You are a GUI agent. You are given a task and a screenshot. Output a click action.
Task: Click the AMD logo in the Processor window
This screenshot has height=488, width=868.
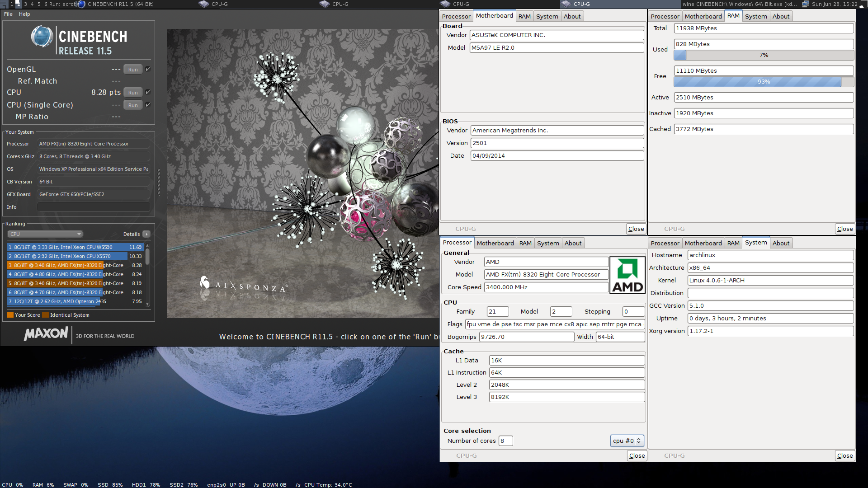click(x=627, y=275)
